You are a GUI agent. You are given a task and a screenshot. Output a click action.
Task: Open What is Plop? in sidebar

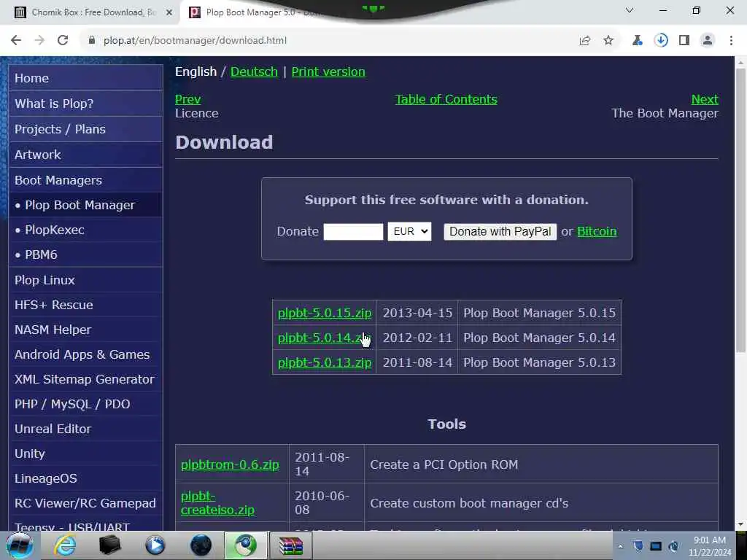click(x=86, y=104)
